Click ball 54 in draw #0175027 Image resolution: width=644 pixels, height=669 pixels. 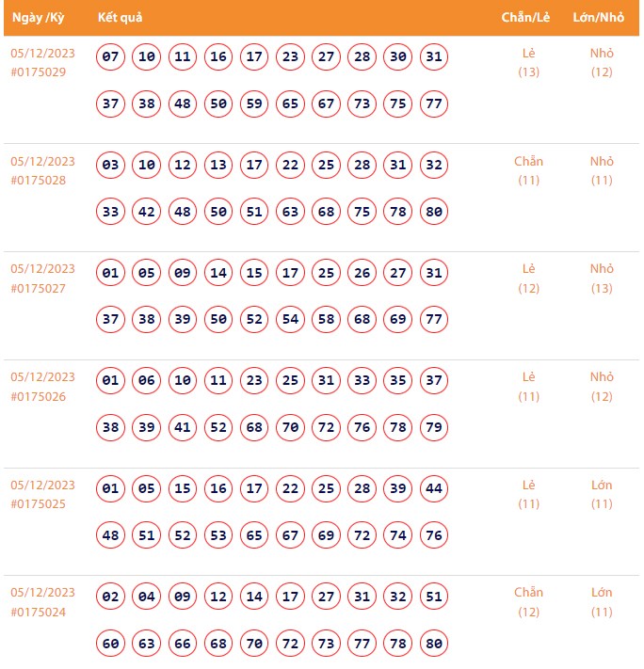point(290,320)
